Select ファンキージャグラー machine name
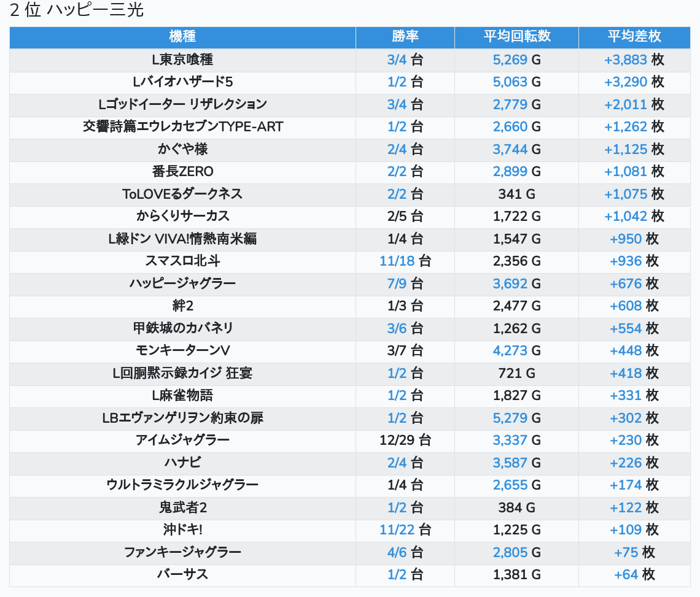The width and height of the screenshot is (700, 597). [182, 552]
